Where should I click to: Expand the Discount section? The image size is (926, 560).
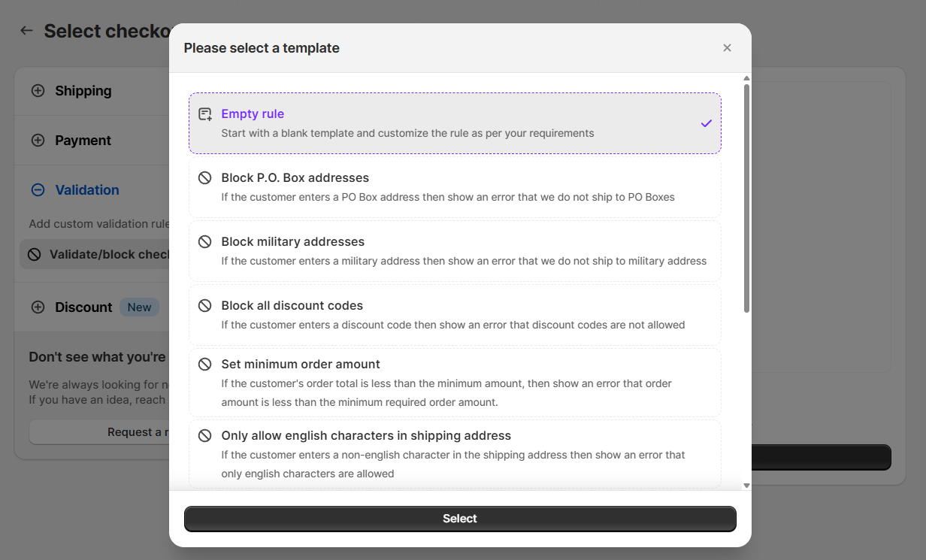[83, 307]
